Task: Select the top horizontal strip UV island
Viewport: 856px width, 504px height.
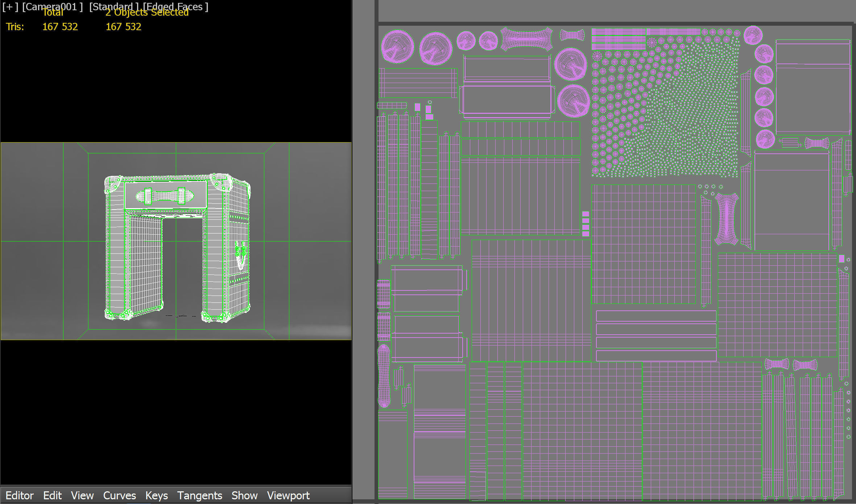Action: [x=656, y=316]
